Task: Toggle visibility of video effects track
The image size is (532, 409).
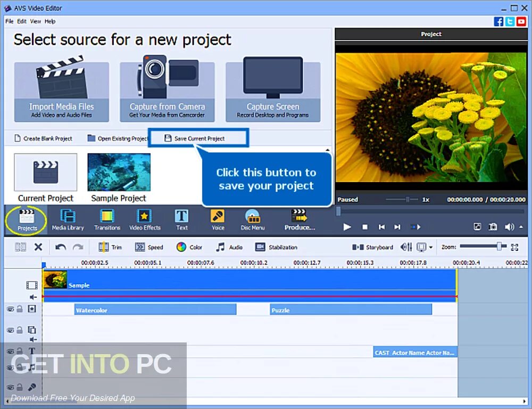Action: click(11, 309)
